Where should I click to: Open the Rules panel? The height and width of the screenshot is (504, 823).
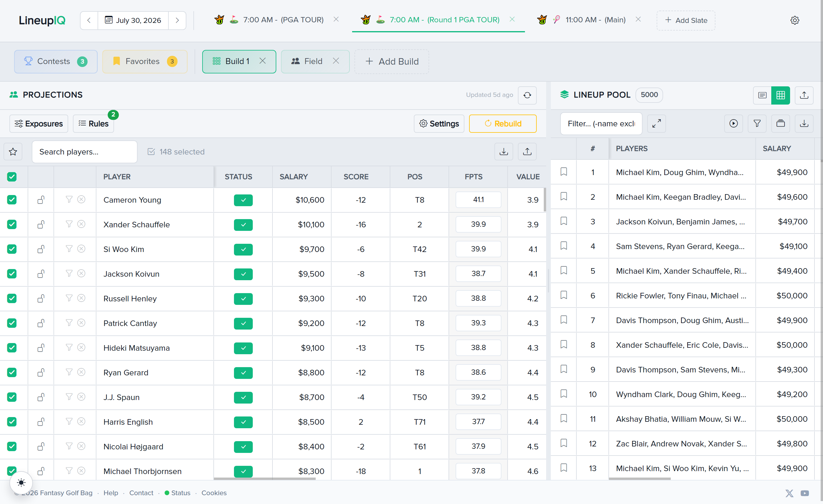(x=93, y=124)
